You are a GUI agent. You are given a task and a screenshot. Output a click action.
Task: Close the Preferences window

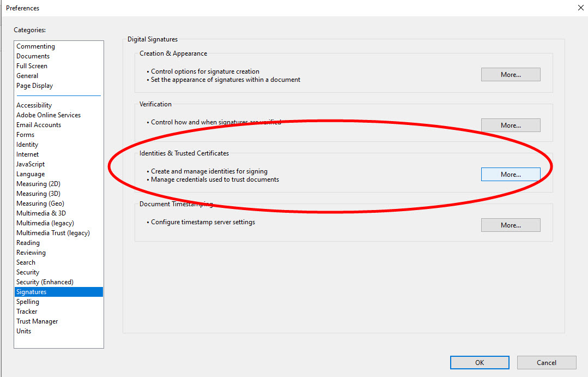pyautogui.click(x=580, y=8)
